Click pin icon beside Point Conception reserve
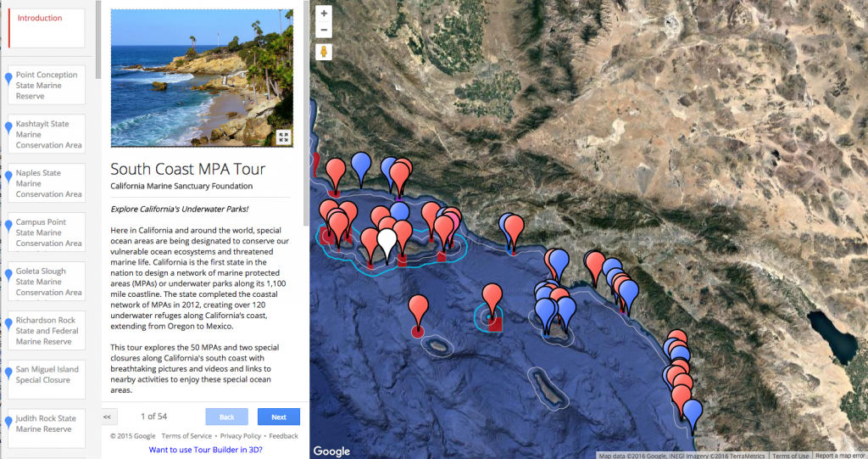 point(9,79)
